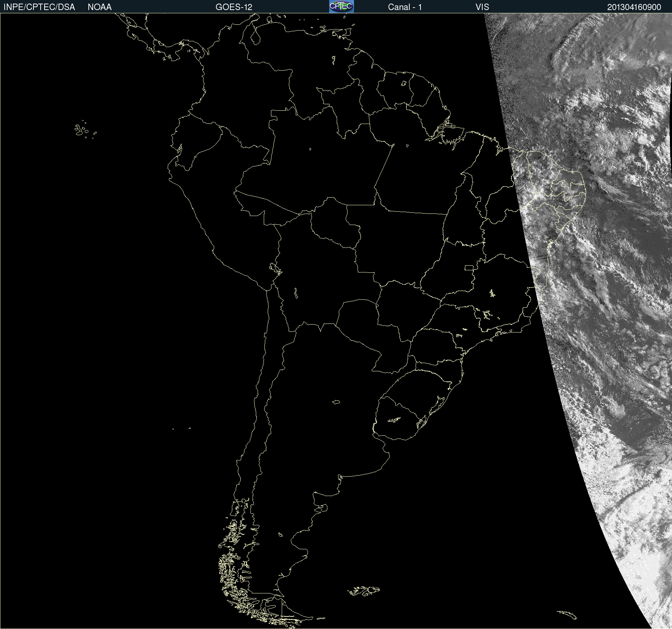Click the Canal - 1 label

[x=405, y=7]
